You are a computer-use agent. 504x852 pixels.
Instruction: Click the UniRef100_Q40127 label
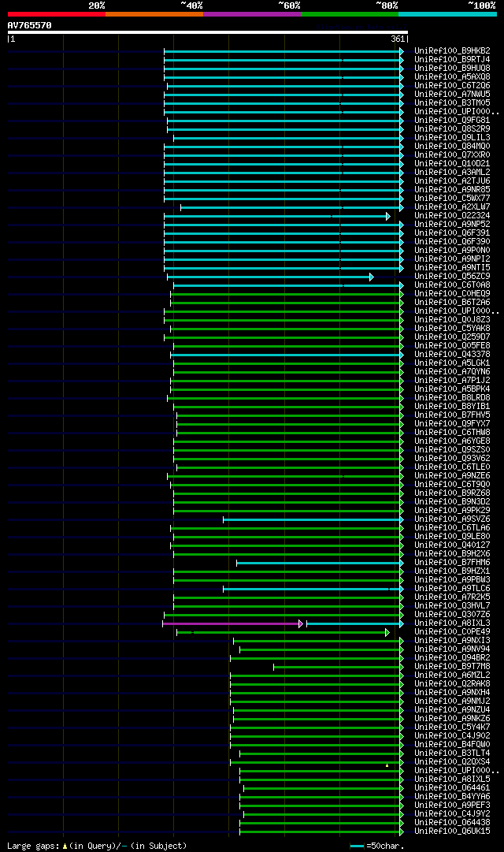tap(452, 545)
